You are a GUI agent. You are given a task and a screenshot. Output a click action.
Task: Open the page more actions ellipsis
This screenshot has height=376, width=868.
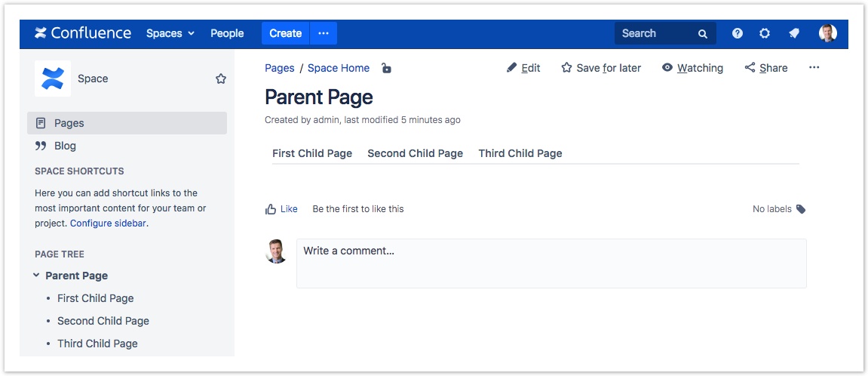click(814, 68)
